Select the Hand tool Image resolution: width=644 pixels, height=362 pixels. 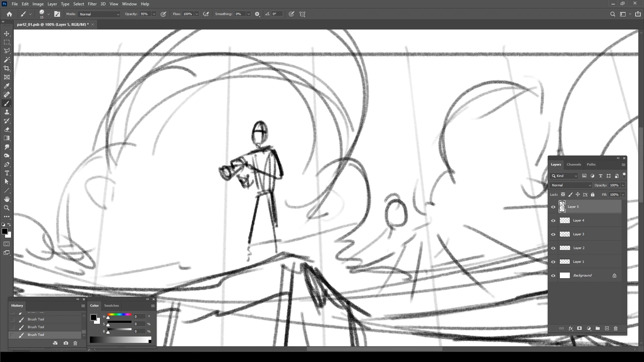click(x=7, y=199)
